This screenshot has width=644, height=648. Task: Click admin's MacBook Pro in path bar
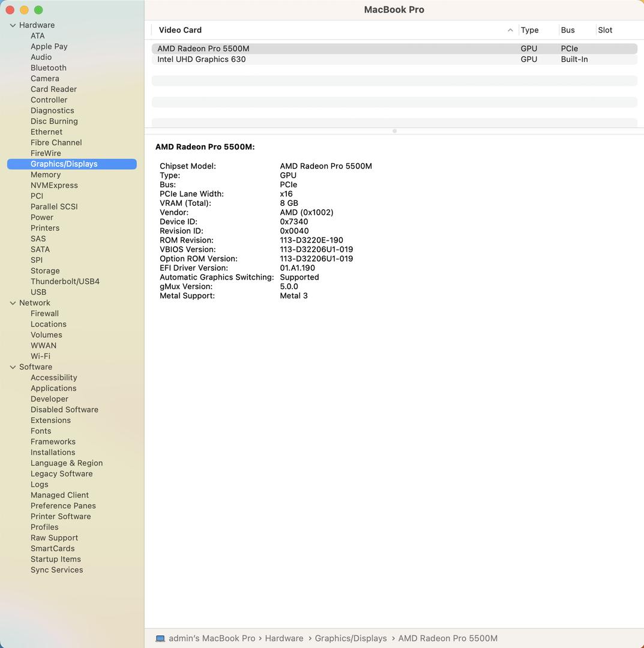[212, 638]
